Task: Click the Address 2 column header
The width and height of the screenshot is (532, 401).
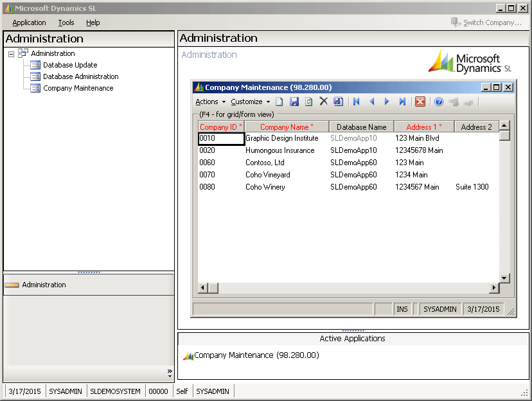Action: click(476, 127)
